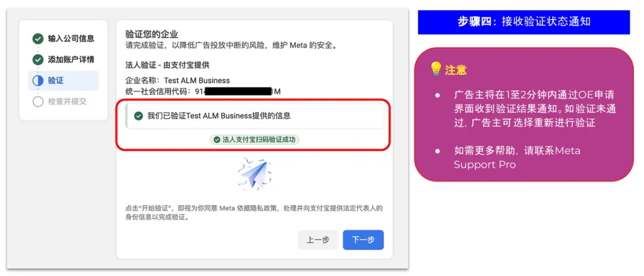
Task: Return to previous step with 上一步
Action: pyautogui.click(x=318, y=240)
